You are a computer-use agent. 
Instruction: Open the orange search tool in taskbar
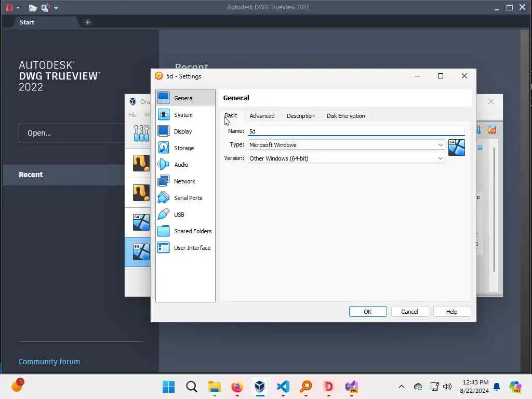(306, 387)
